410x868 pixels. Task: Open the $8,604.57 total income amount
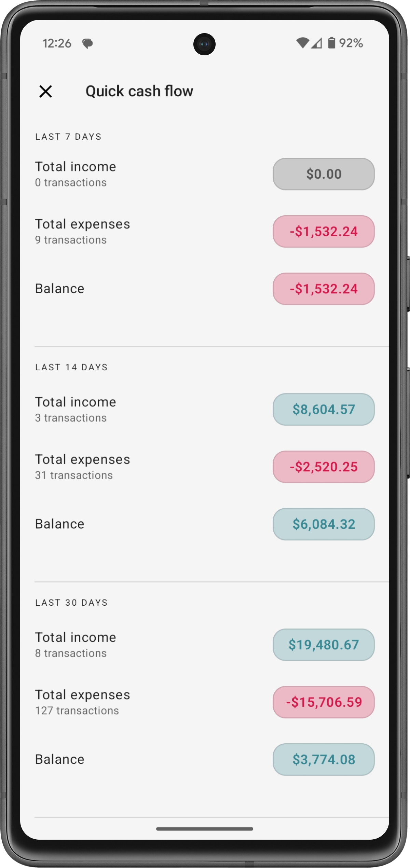(323, 409)
